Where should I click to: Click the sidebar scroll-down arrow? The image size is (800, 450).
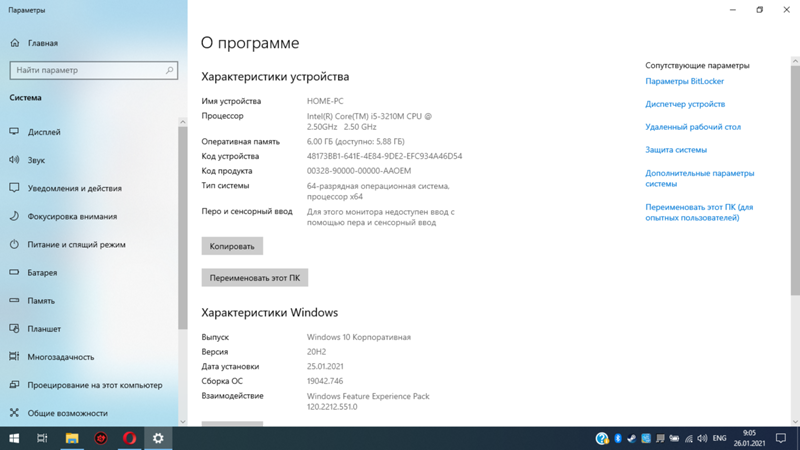(x=183, y=422)
